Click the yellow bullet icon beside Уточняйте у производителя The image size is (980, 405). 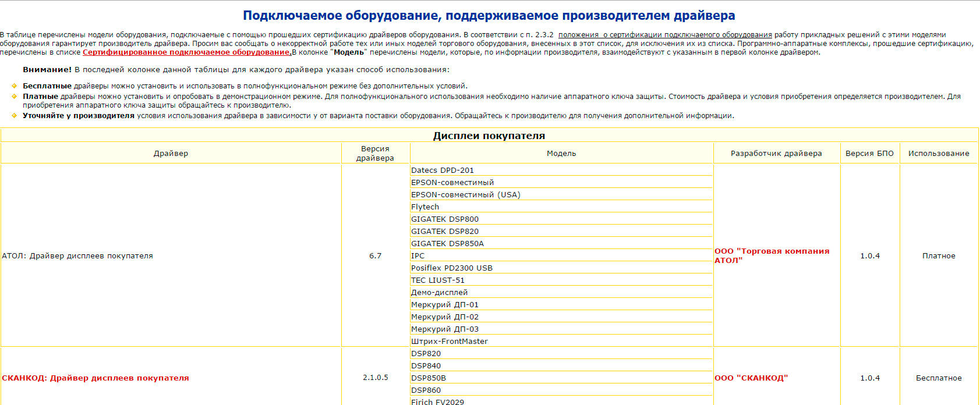[14, 116]
